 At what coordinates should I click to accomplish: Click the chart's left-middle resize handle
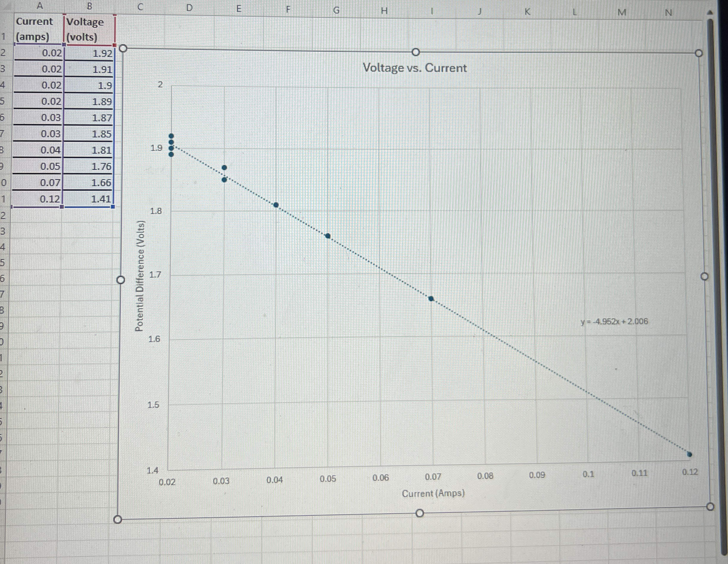coord(121,280)
